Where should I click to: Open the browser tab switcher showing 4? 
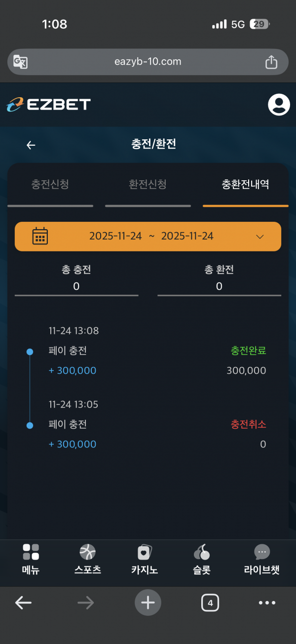click(210, 603)
